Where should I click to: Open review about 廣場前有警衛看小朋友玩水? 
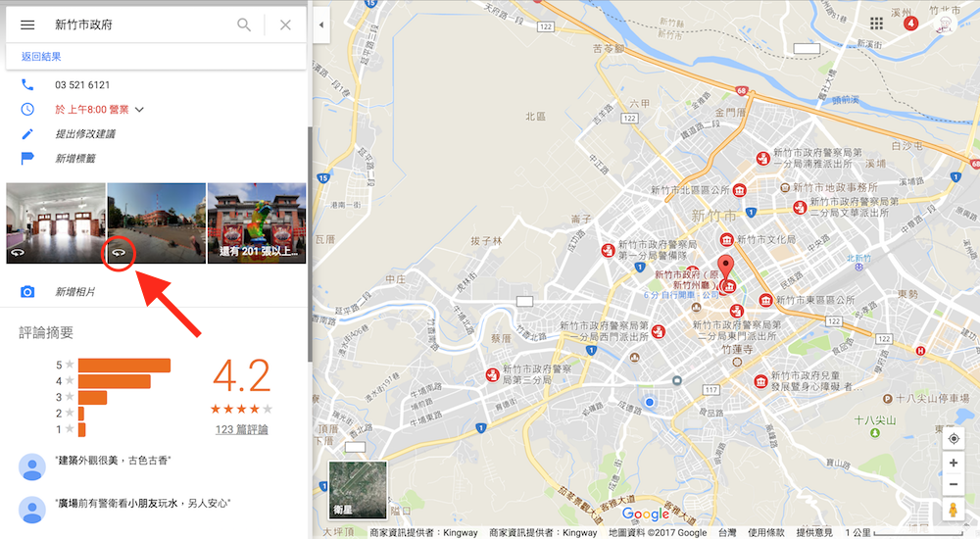coord(142,504)
